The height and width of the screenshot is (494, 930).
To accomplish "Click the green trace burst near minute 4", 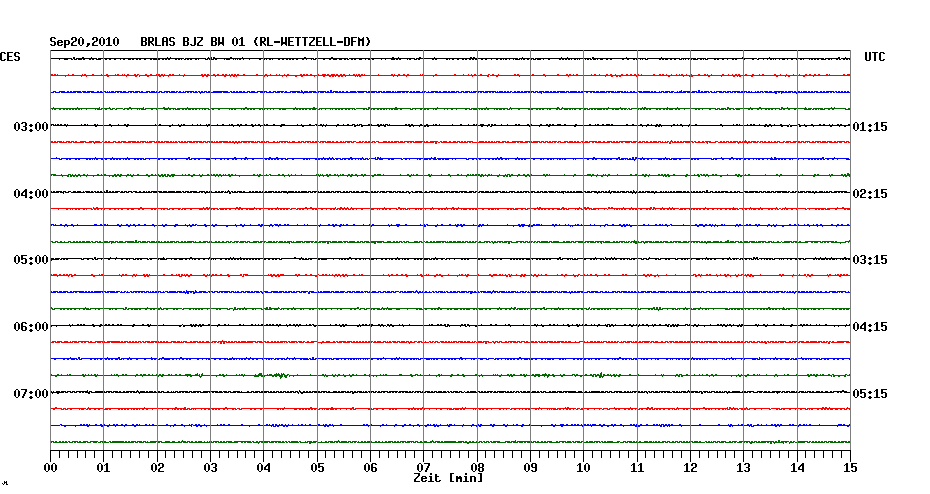I will coord(272,375).
